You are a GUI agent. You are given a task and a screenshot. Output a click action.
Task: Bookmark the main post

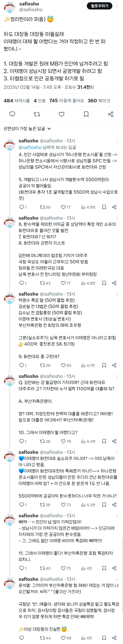(86, 114)
